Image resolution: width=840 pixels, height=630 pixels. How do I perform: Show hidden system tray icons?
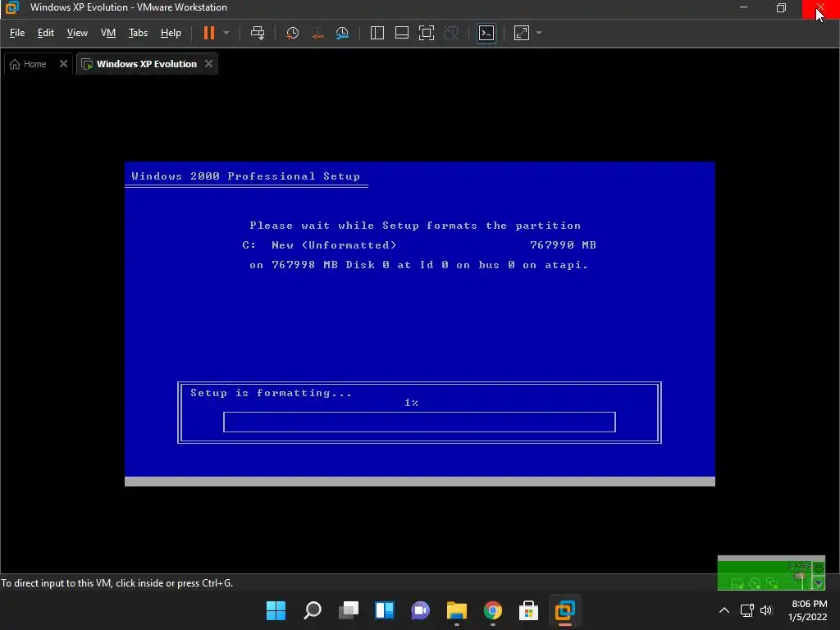pyautogui.click(x=724, y=610)
